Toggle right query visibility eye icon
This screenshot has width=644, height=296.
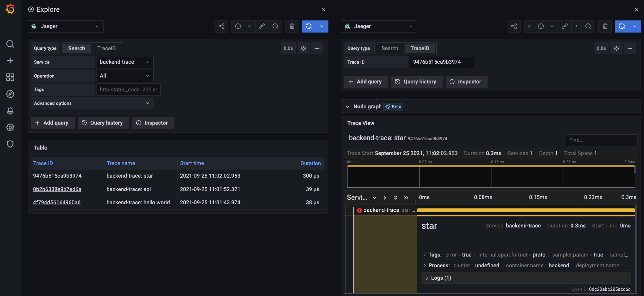616,48
